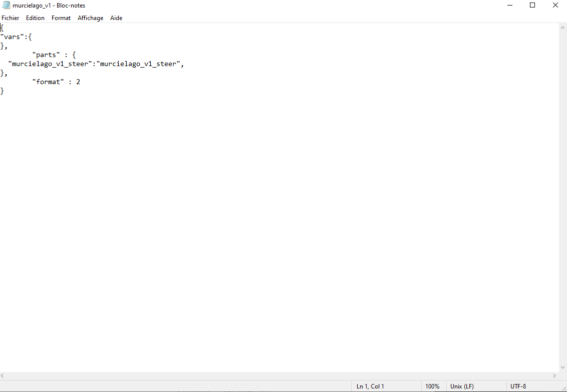Click the UTF-8 encoding status entry
Image resolution: width=567 pixels, height=392 pixels.
tap(518, 386)
